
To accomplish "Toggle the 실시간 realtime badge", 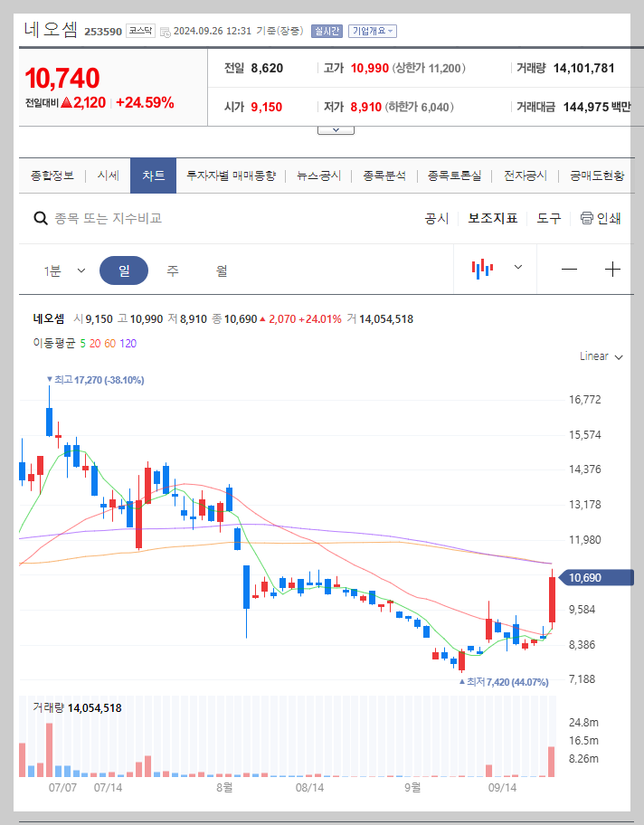I will [x=327, y=30].
